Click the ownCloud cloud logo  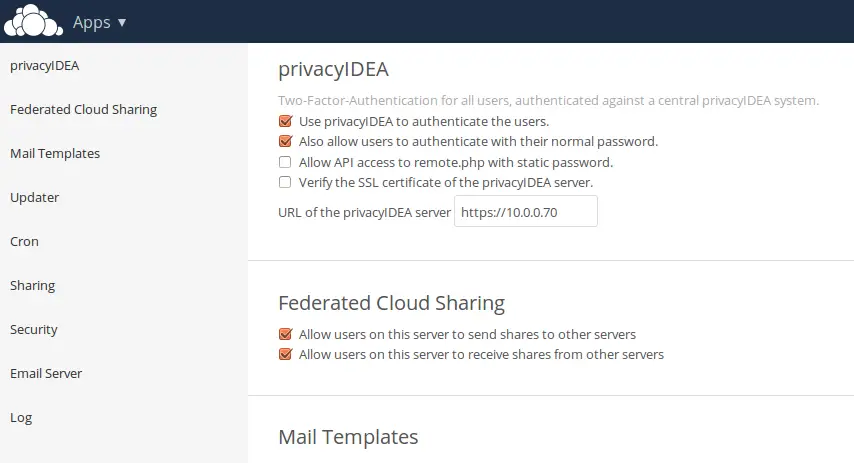33,21
